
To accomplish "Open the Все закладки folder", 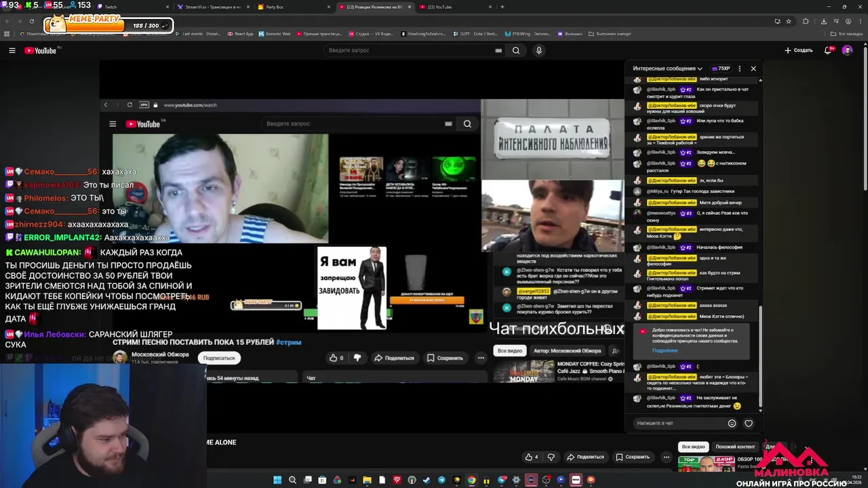I will coord(846,34).
